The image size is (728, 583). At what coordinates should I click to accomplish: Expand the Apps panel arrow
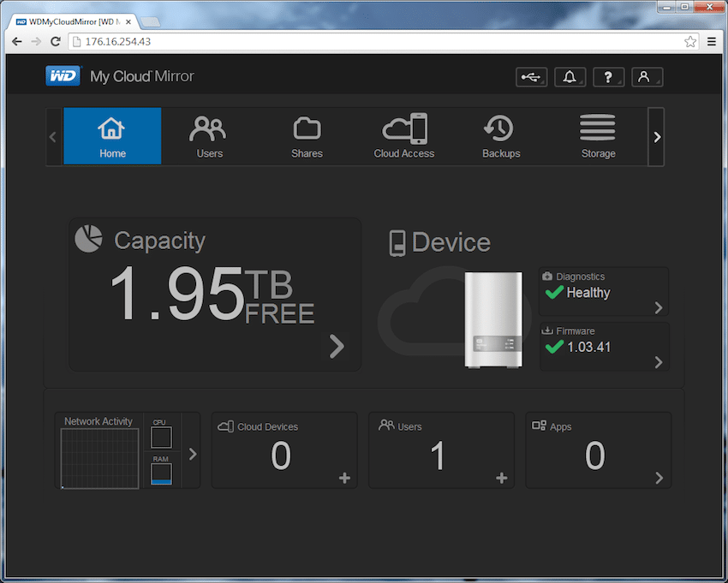pyautogui.click(x=659, y=478)
